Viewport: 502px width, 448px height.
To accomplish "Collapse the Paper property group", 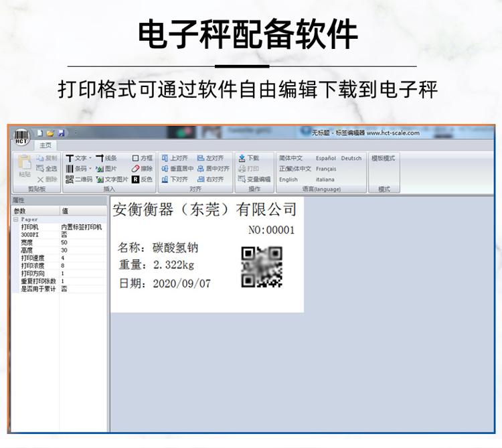I will click(x=16, y=220).
